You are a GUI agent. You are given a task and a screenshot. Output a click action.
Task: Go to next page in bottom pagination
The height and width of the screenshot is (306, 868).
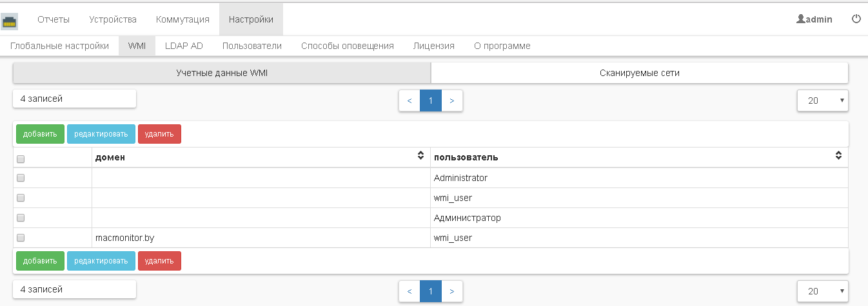pyautogui.click(x=452, y=291)
